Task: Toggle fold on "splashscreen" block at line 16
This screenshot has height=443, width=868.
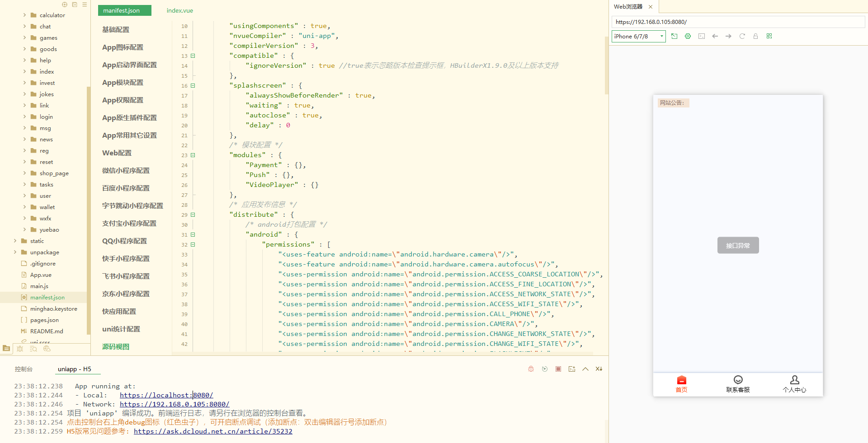Action: pos(193,85)
